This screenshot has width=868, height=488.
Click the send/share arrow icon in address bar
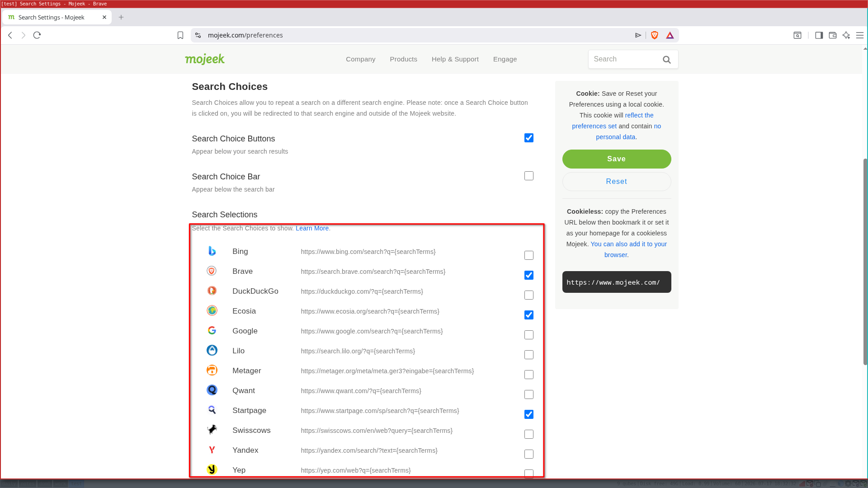coord(638,35)
